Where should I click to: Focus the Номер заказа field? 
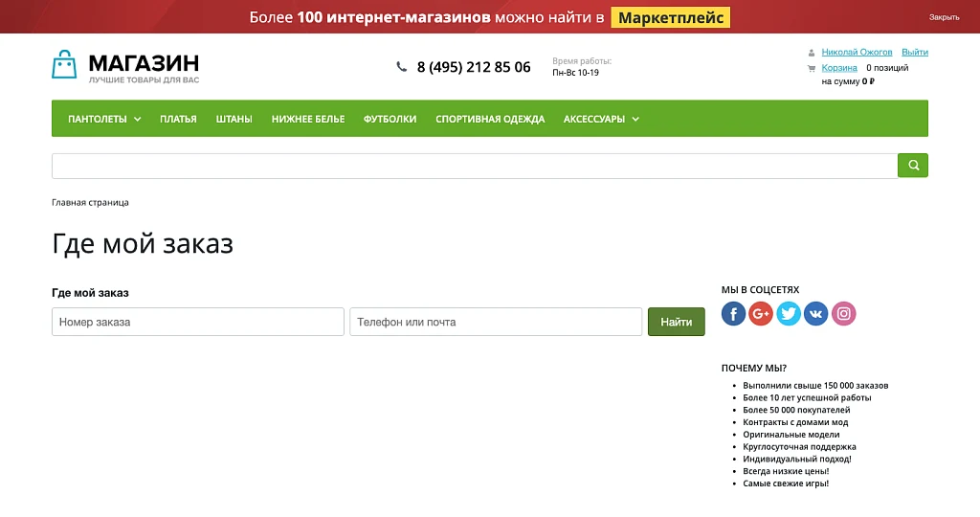(x=198, y=322)
